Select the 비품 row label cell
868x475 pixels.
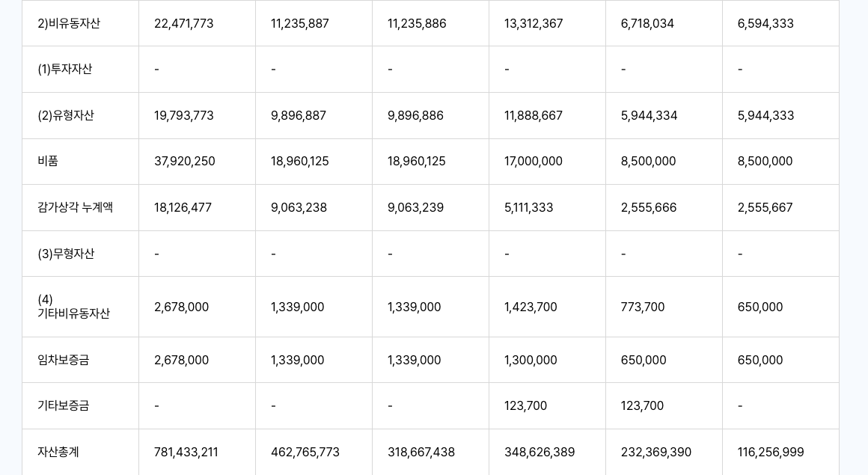[48, 162]
